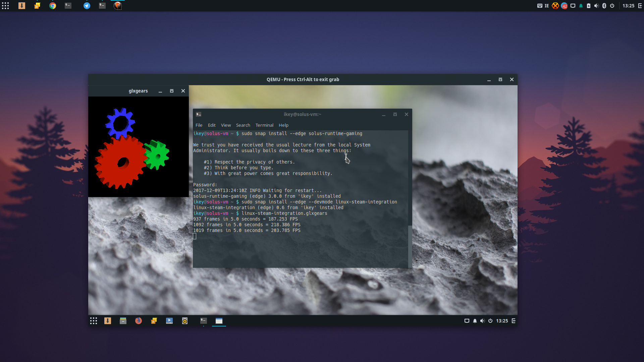Open the terminal File menu
The width and height of the screenshot is (644, 362).
(x=199, y=125)
